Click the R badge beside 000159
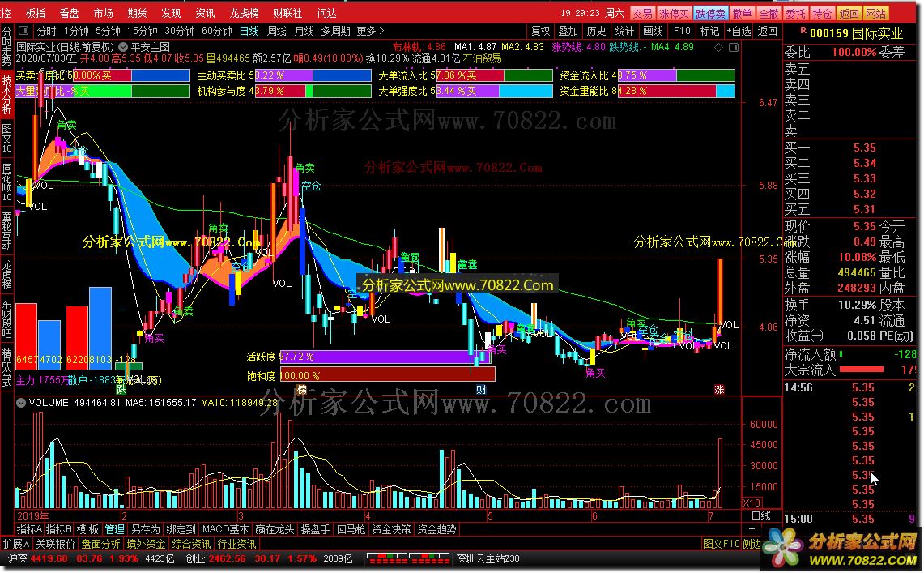924x573 pixels. (803, 31)
